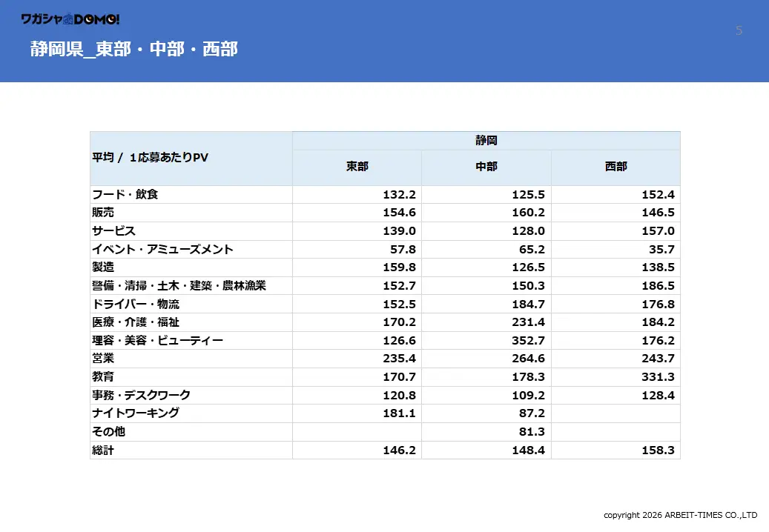Select the 西部 column header
Viewport: 769px width, 532px height.
point(615,167)
